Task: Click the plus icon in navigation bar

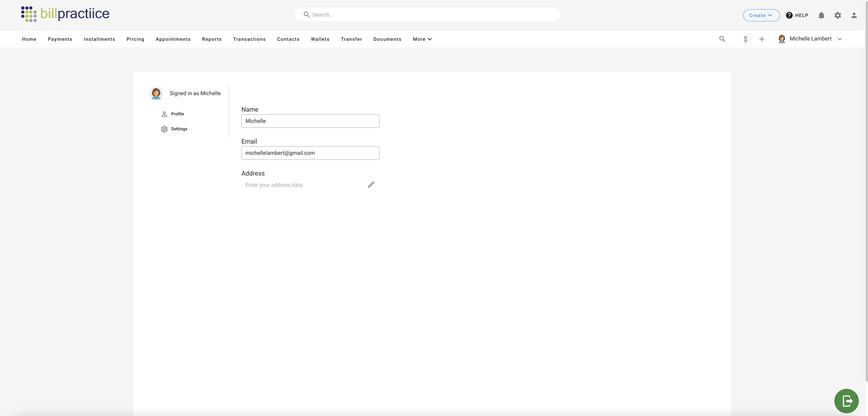Action: pyautogui.click(x=762, y=39)
